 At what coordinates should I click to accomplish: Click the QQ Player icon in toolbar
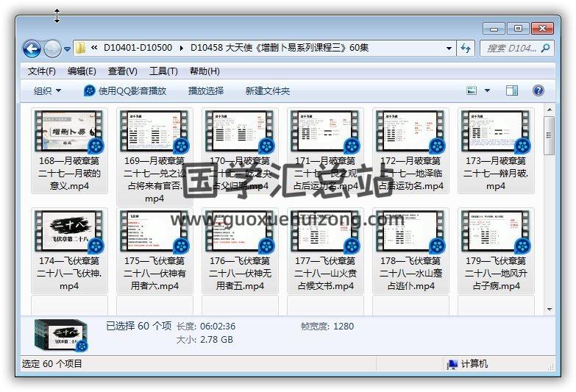click(90, 90)
